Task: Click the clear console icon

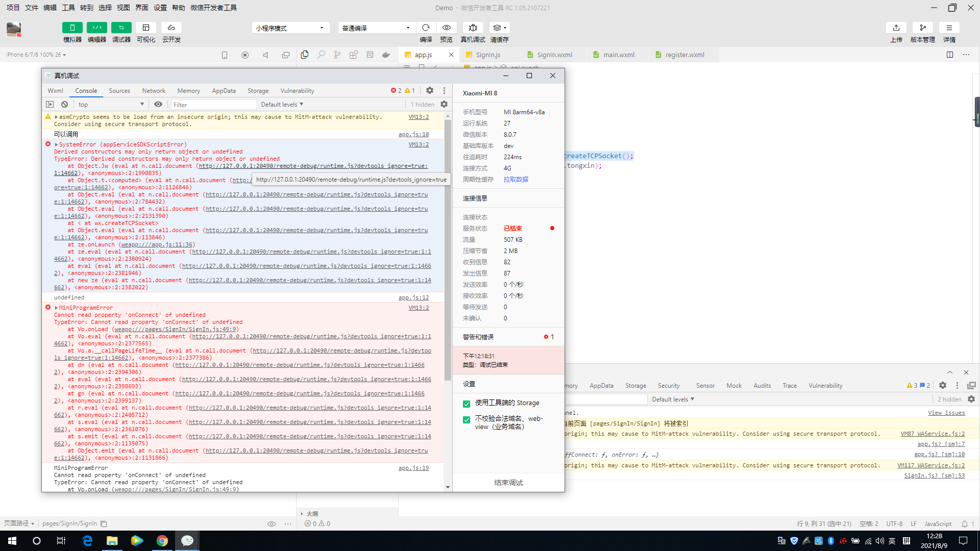Action: tap(64, 104)
